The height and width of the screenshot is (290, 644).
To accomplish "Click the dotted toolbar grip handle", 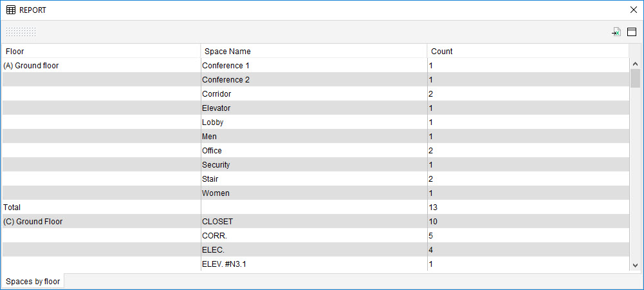I will point(21,32).
